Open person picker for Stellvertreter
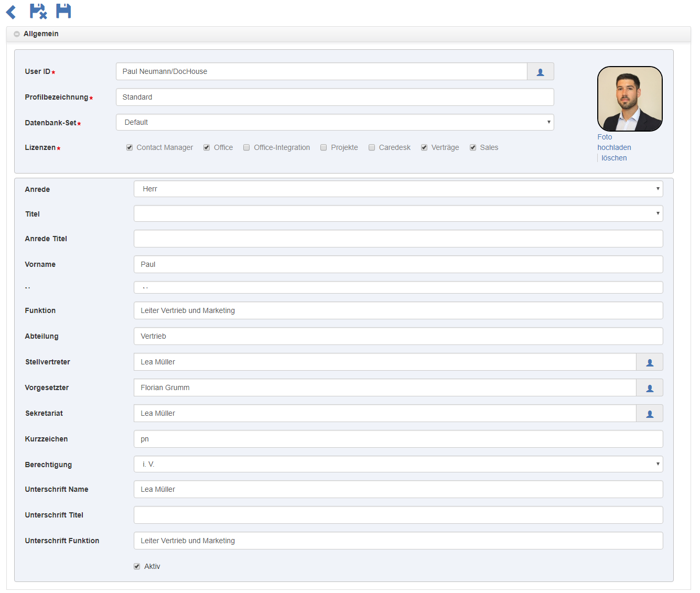 (649, 362)
